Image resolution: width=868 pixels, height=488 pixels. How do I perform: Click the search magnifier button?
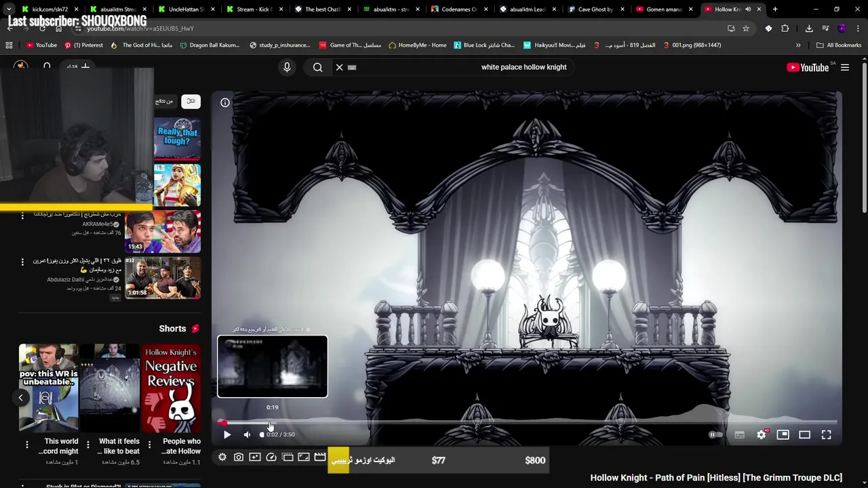pyautogui.click(x=317, y=67)
